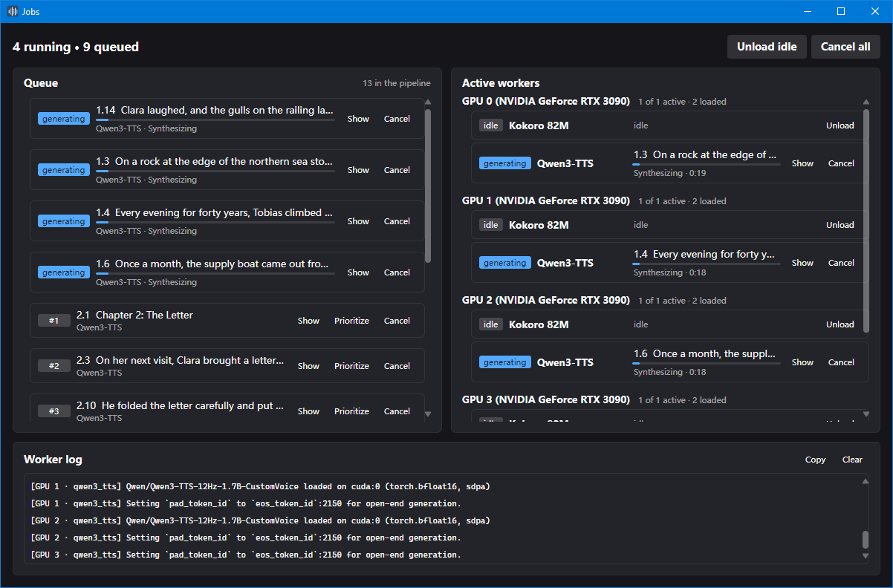Show queued job 2.10 He folded the letter
Viewport: 893px width, 588px height.
pyautogui.click(x=308, y=411)
